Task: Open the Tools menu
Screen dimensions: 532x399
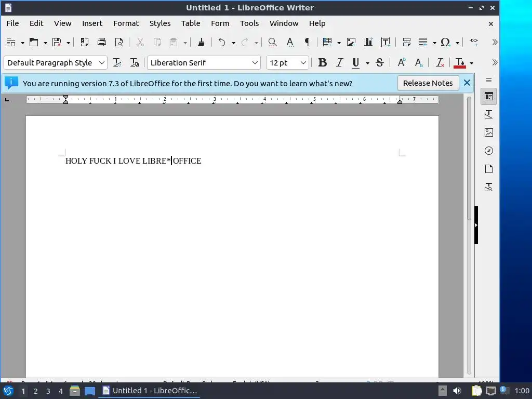Action: pos(249,23)
